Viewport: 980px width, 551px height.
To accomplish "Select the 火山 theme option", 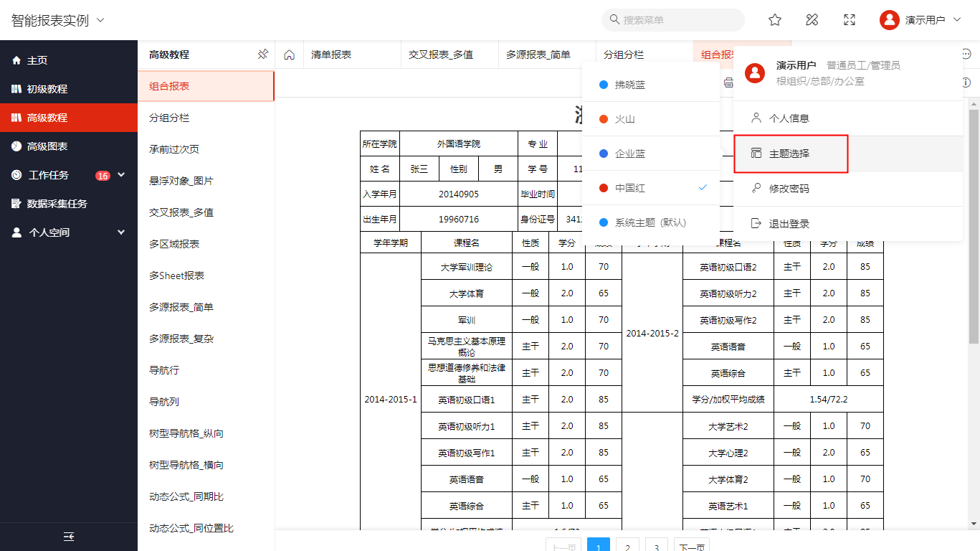I will (x=625, y=119).
